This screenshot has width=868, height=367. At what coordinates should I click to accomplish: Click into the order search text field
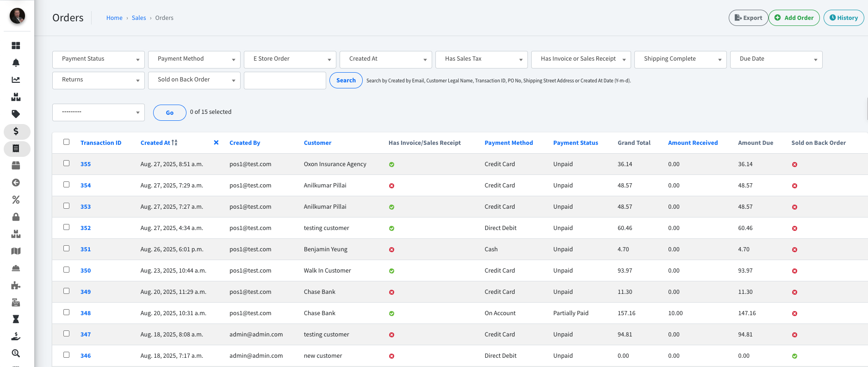pos(285,80)
